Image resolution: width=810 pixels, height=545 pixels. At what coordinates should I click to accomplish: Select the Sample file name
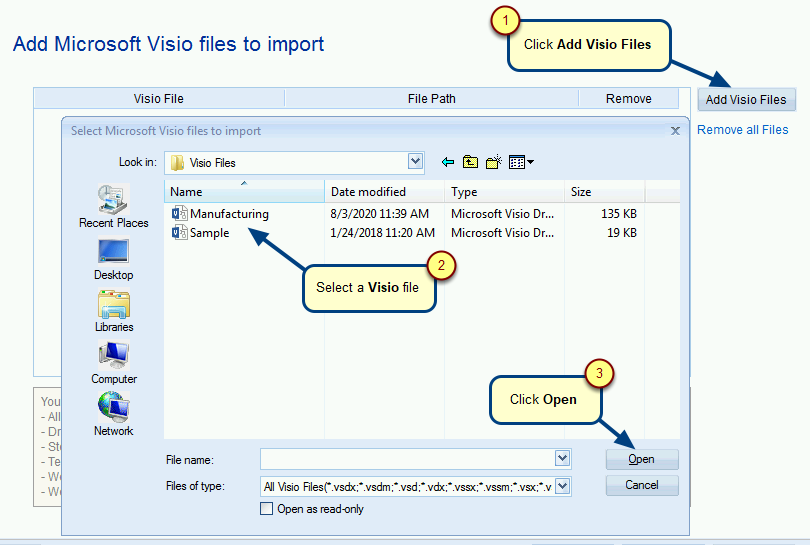[209, 232]
